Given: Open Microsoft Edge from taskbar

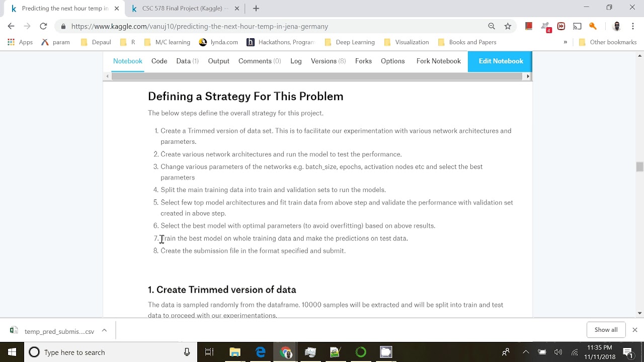Looking at the screenshot, I should (x=261, y=352).
